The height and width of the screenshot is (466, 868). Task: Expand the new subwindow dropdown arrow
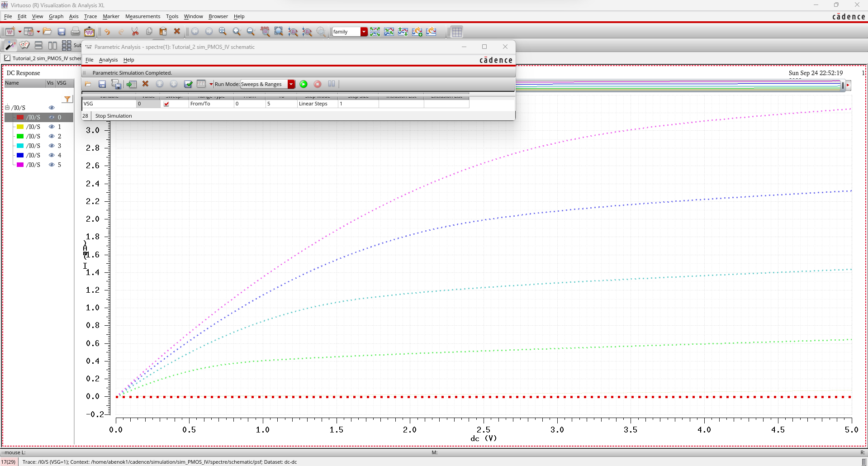click(x=38, y=32)
